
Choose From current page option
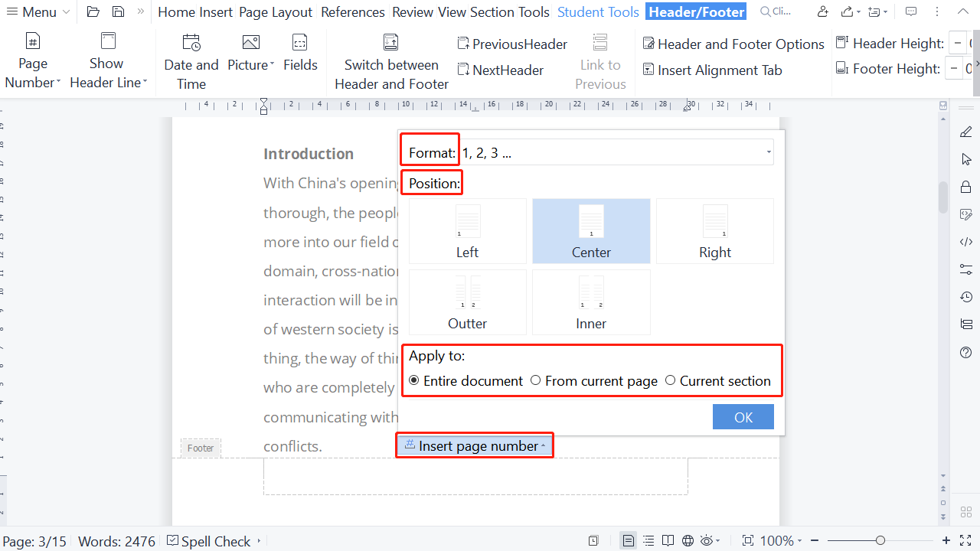coord(535,380)
